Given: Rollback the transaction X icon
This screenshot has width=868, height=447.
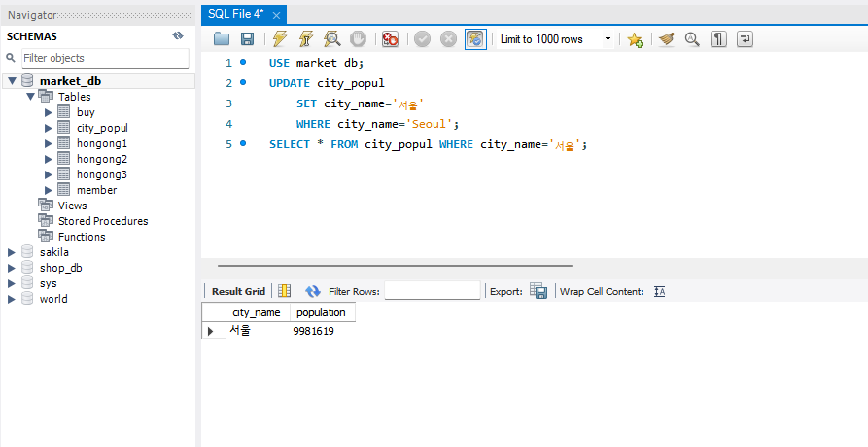Looking at the screenshot, I should [448, 39].
